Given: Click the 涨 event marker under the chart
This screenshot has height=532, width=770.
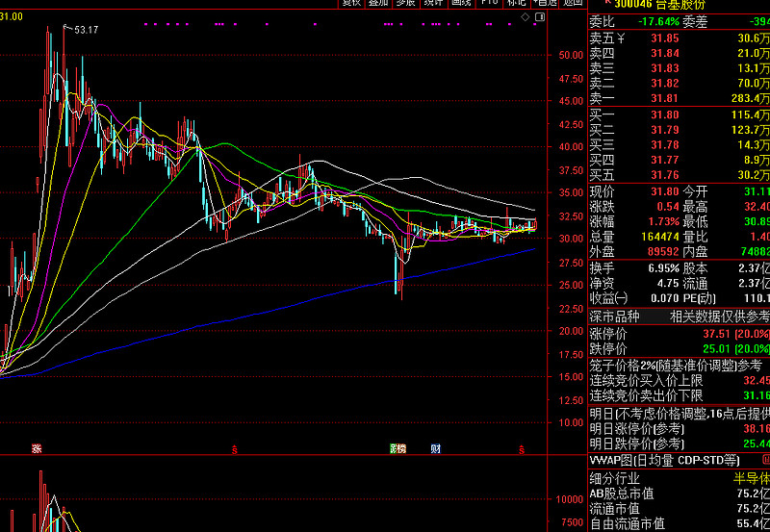Looking at the screenshot, I should [37, 448].
